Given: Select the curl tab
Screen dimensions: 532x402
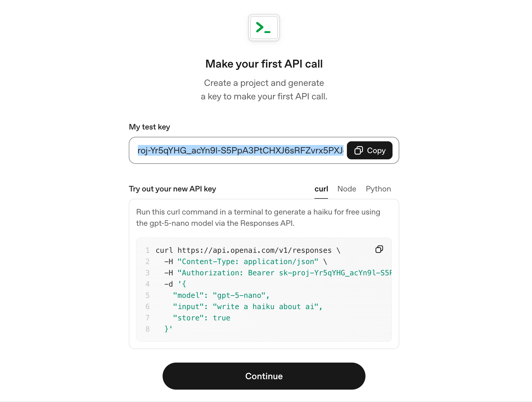Looking at the screenshot, I should coord(321,189).
